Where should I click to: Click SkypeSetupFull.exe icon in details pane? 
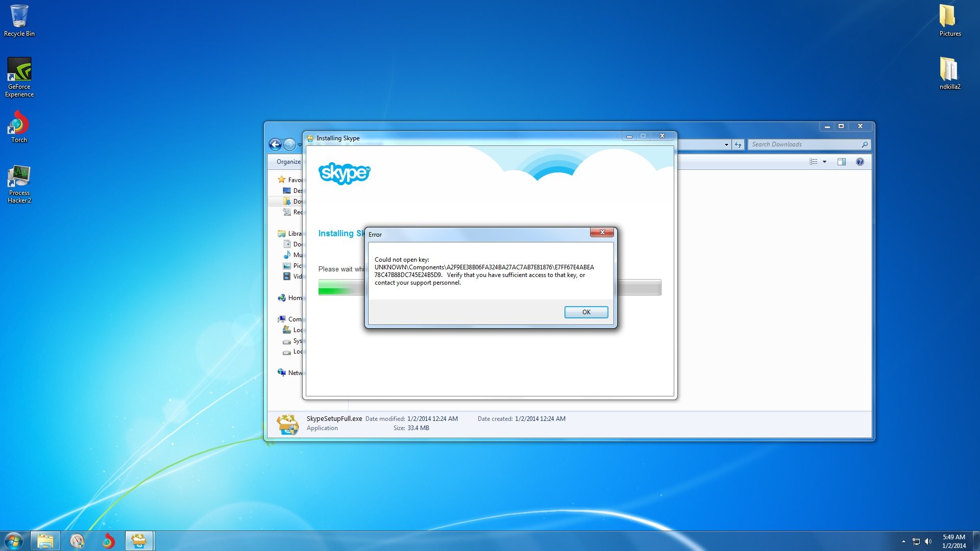[x=287, y=424]
